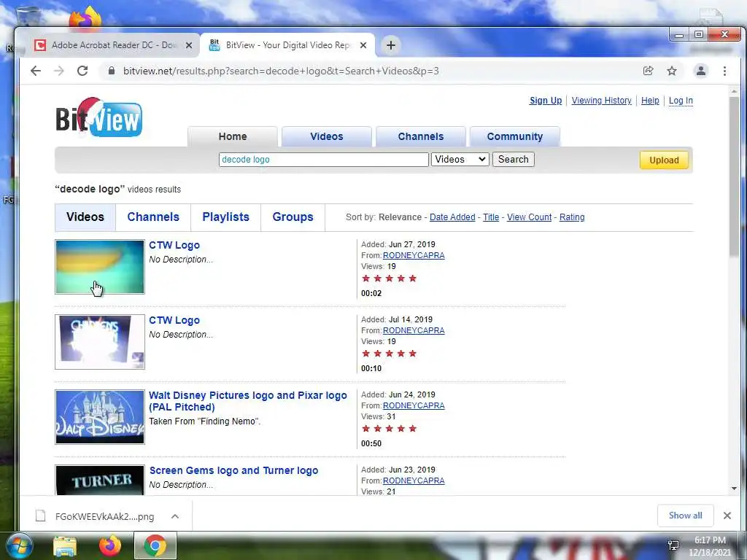The width and height of the screenshot is (747, 560).
Task: Open Walt Disney Pictures logo video title
Action: pos(248,401)
